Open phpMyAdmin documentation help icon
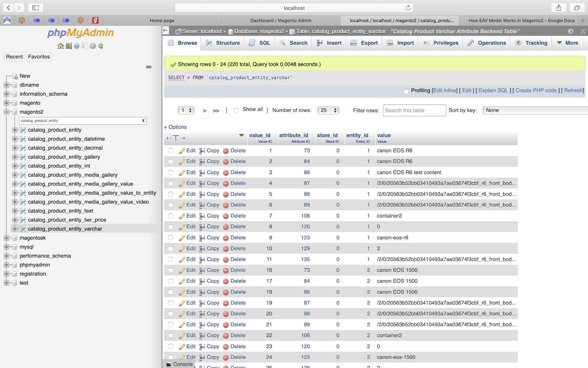 coord(76,46)
